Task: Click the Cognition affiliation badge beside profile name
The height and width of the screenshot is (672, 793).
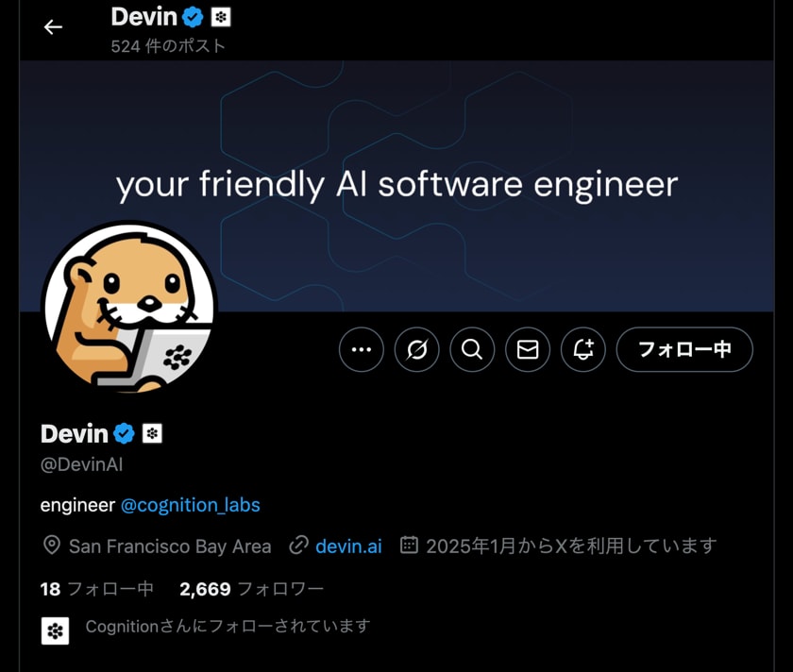Action: click(152, 433)
